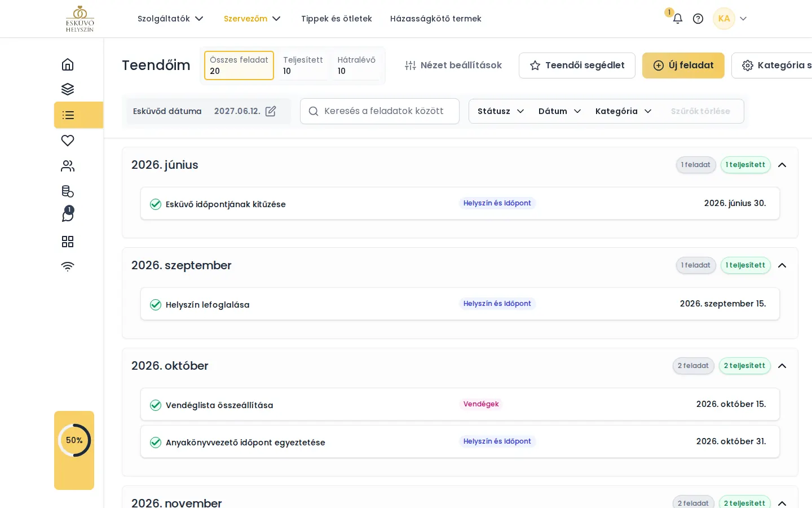
Task: Click the grid tiles sidebar icon
Action: pos(68,242)
